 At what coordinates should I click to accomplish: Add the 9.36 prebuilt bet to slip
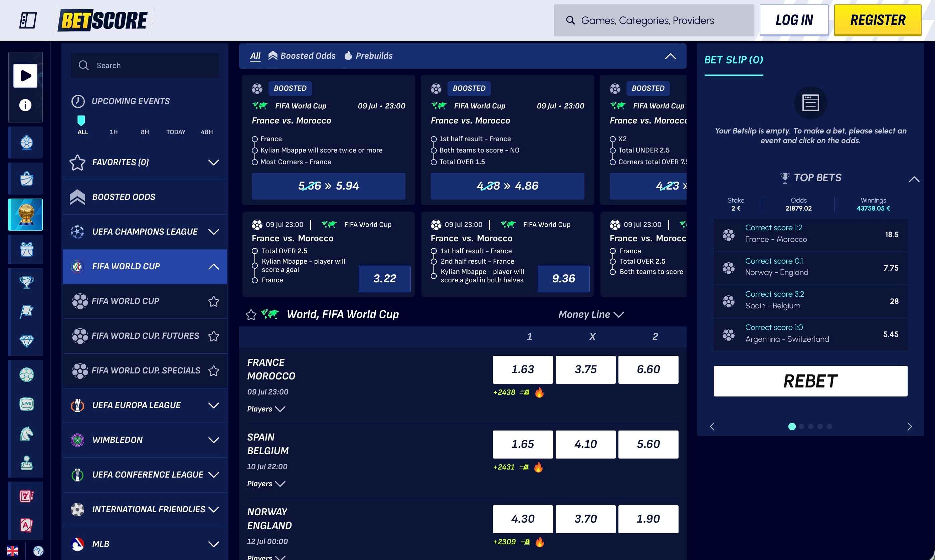563,279
